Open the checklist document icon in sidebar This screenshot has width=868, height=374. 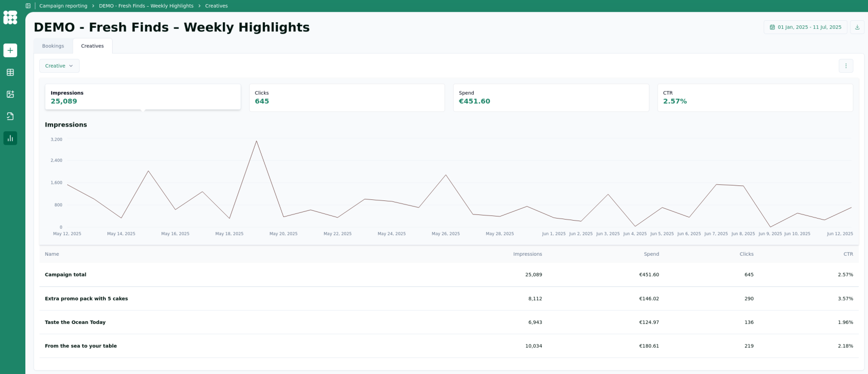coord(10,116)
